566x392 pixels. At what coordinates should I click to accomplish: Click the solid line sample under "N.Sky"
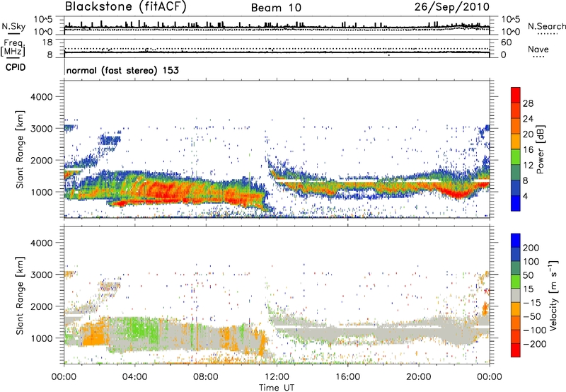[13, 33]
